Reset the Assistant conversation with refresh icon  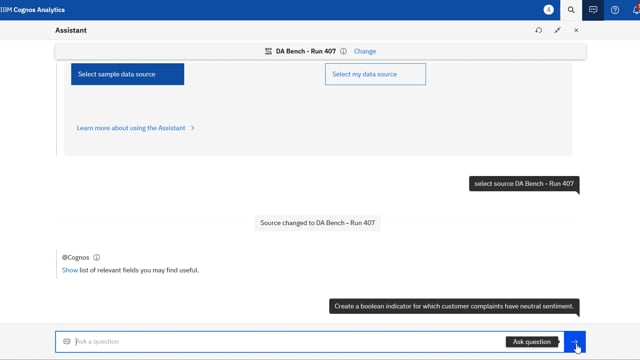[x=539, y=30]
